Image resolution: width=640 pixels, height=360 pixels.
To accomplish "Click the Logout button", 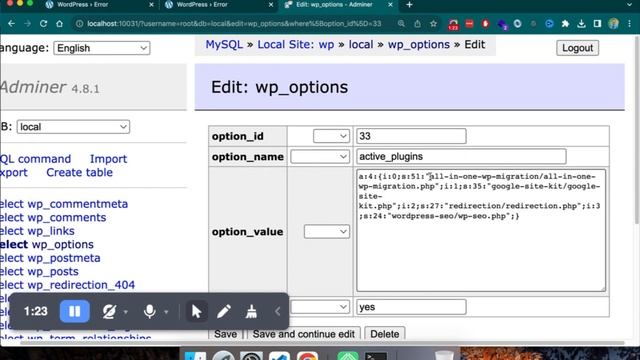I will pos(577,48).
